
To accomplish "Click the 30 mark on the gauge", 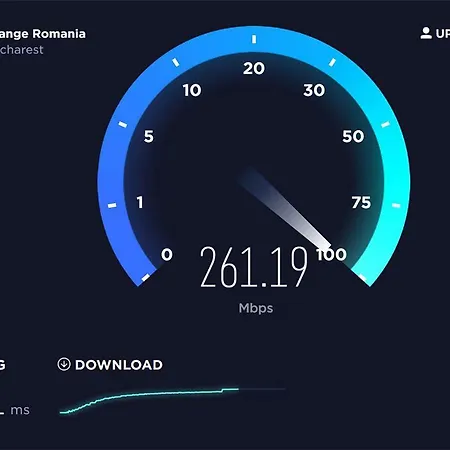I will coord(314,90).
